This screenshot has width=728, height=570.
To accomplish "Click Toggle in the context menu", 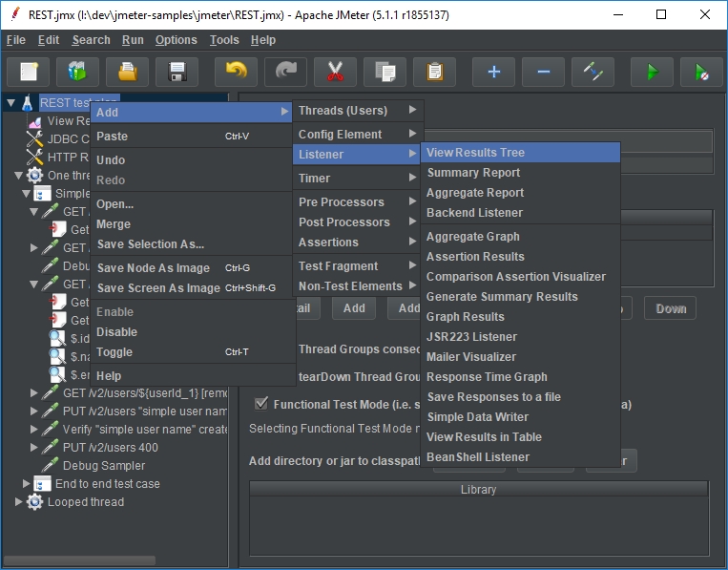I will 193,351.
